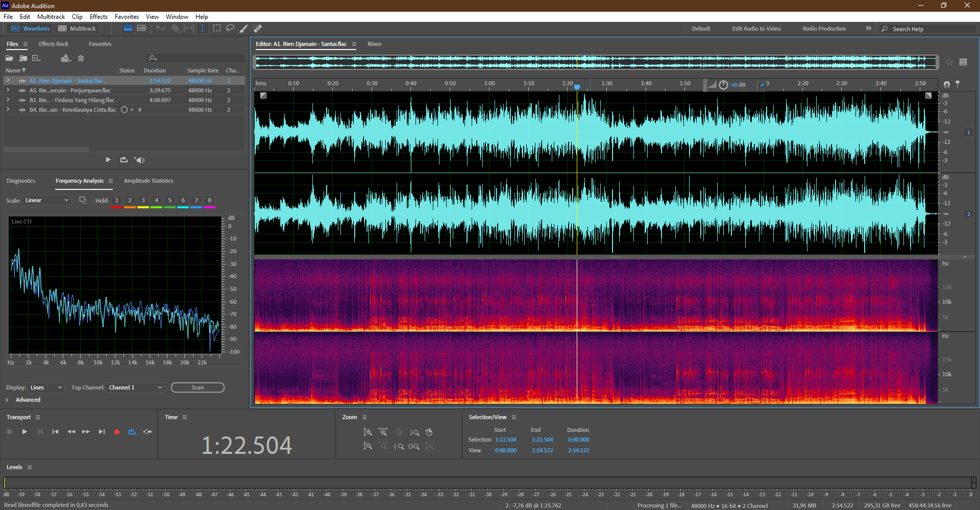This screenshot has height=510, width=980.
Task: Show the Spectral Pitch Display
Action: (x=141, y=29)
